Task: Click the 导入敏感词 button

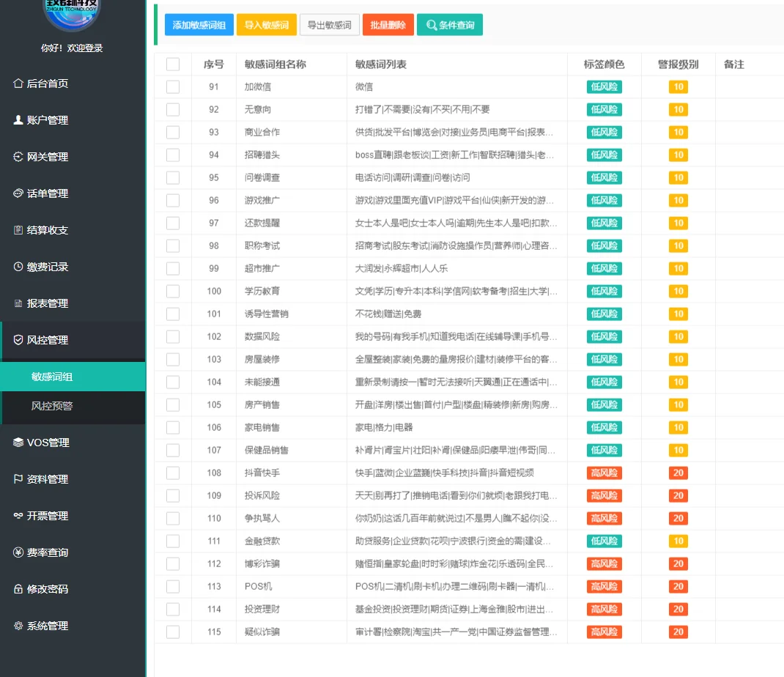Action: click(x=267, y=25)
